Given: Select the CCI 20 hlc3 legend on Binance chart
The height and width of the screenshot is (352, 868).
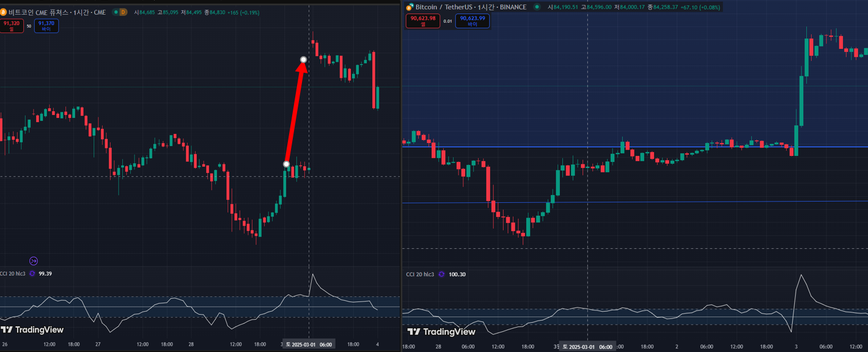Looking at the screenshot, I should click(x=420, y=274).
